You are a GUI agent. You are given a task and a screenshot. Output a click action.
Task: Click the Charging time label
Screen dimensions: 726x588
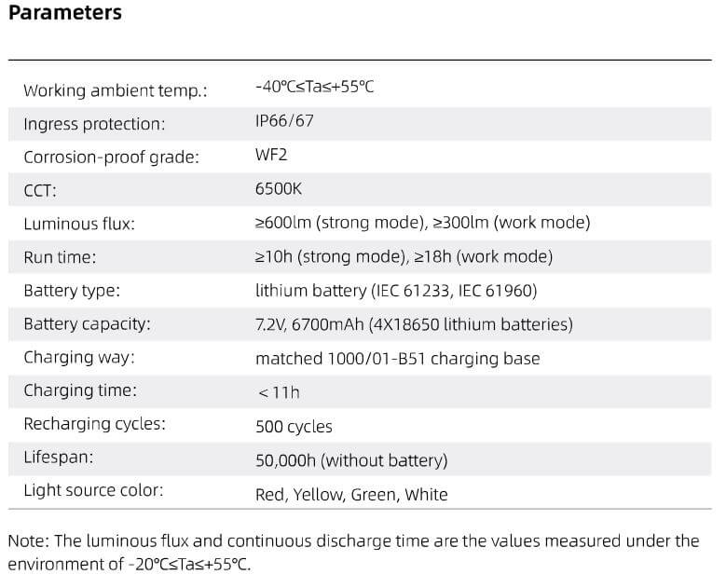[x=80, y=390]
